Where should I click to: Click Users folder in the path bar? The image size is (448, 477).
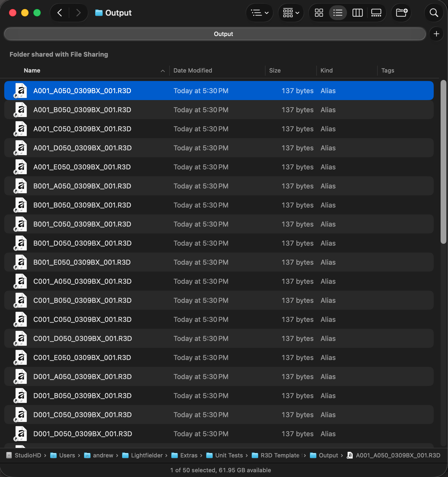[63, 455]
